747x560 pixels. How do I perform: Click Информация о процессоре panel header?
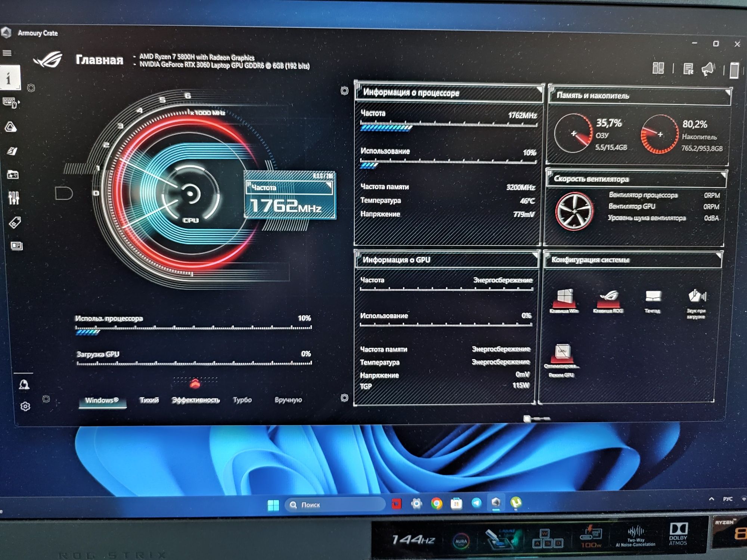pos(449,93)
